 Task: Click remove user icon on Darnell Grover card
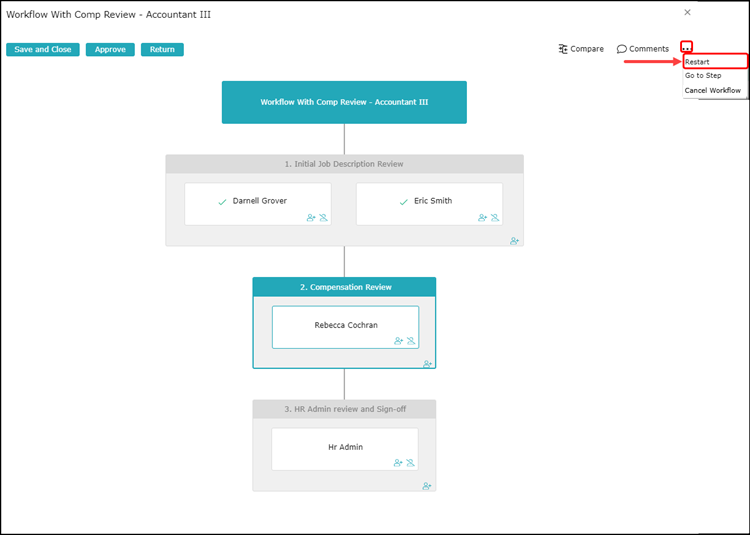324,217
